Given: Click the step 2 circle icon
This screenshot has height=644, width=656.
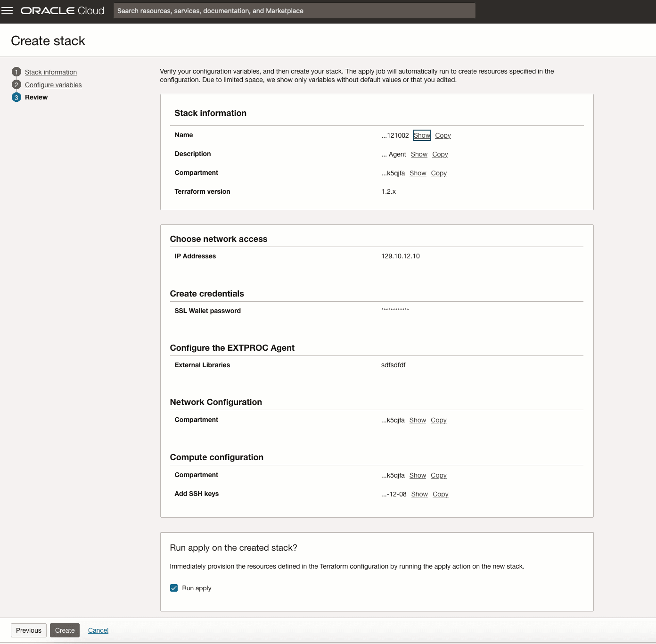Looking at the screenshot, I should tap(16, 85).
